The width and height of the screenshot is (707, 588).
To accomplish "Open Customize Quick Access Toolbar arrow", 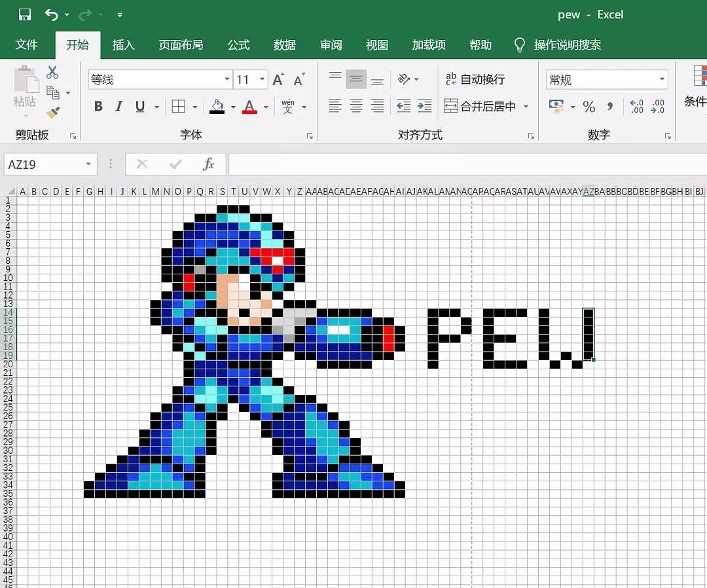I will (x=120, y=15).
